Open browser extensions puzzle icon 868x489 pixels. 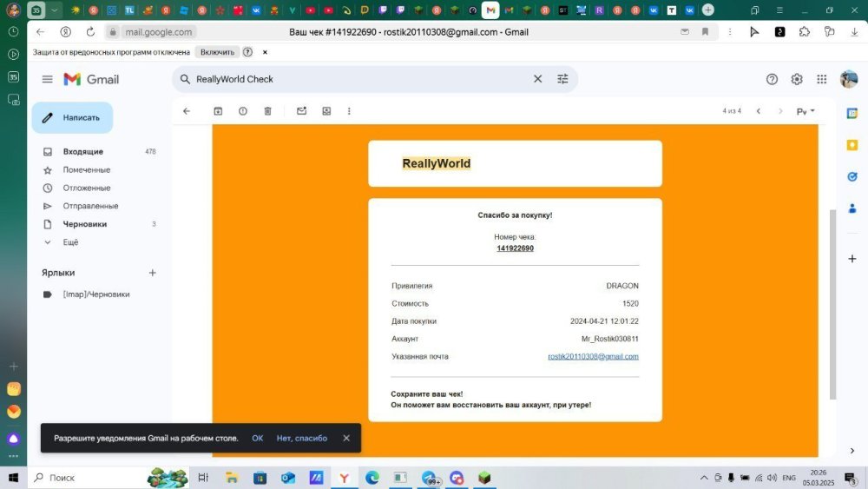[x=805, y=32]
